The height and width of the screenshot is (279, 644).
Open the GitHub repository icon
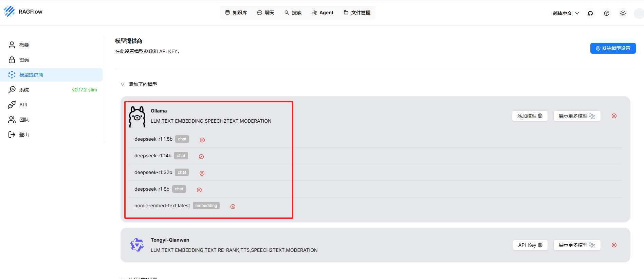pyautogui.click(x=590, y=13)
